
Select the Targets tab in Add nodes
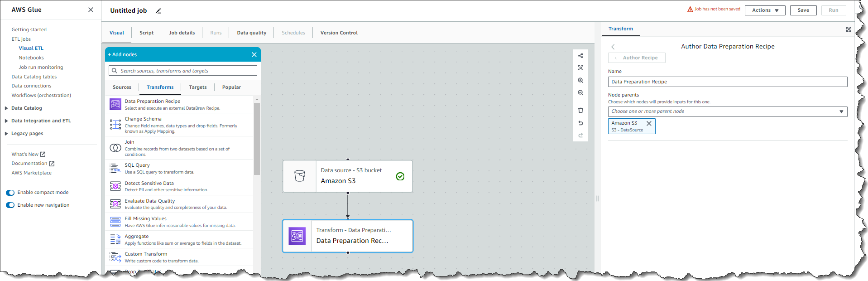[x=198, y=87]
